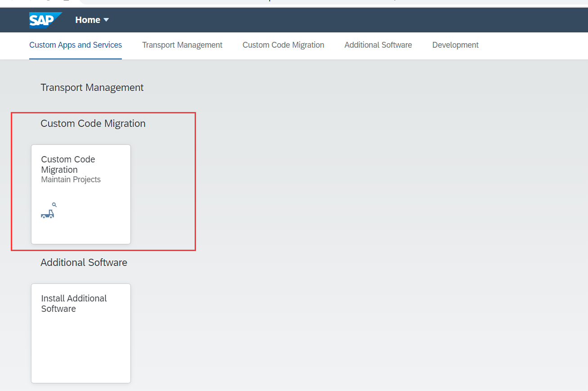Click the Transport Management section header
The height and width of the screenshot is (391, 588).
click(92, 87)
